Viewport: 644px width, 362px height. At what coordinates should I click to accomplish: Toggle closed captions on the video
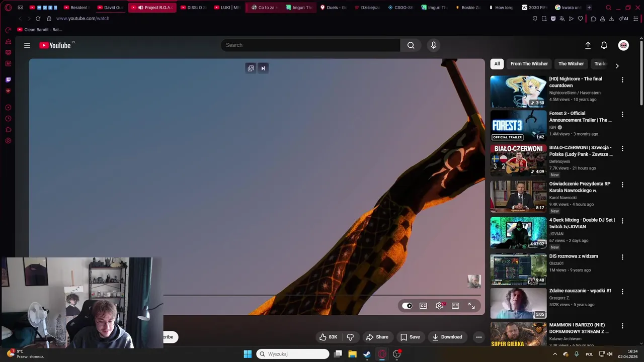423,306
